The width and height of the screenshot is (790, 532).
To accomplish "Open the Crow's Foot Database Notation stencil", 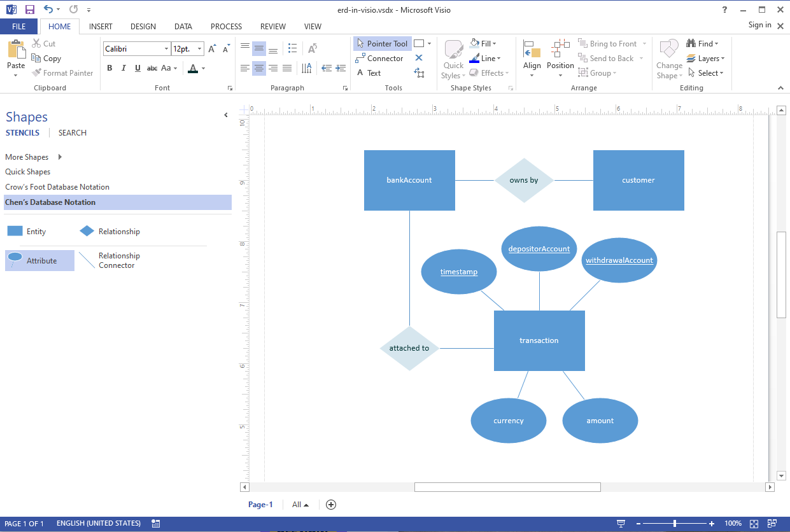I will [x=57, y=187].
